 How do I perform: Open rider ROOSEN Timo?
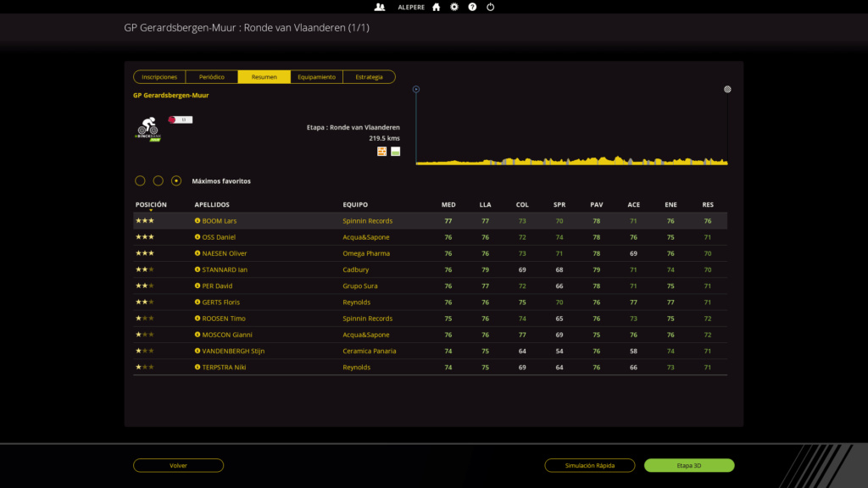tap(224, 319)
